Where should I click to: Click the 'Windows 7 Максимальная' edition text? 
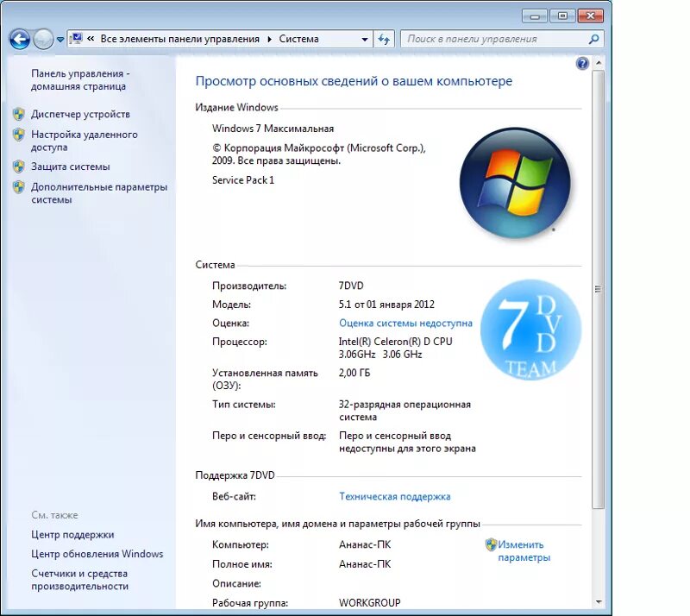273,129
